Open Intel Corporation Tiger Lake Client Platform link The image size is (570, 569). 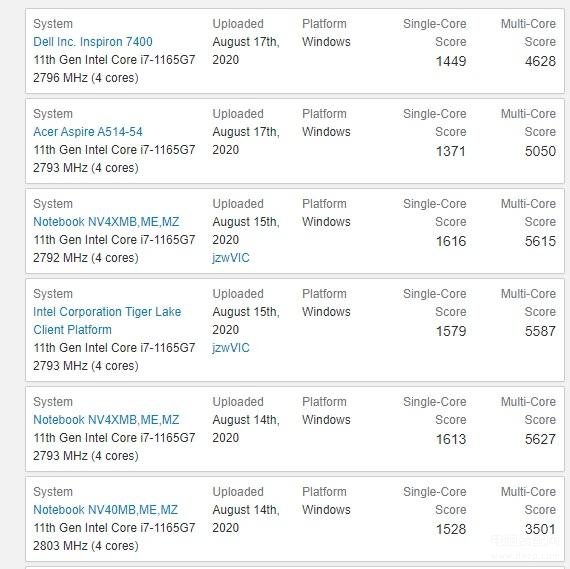[x=107, y=321]
